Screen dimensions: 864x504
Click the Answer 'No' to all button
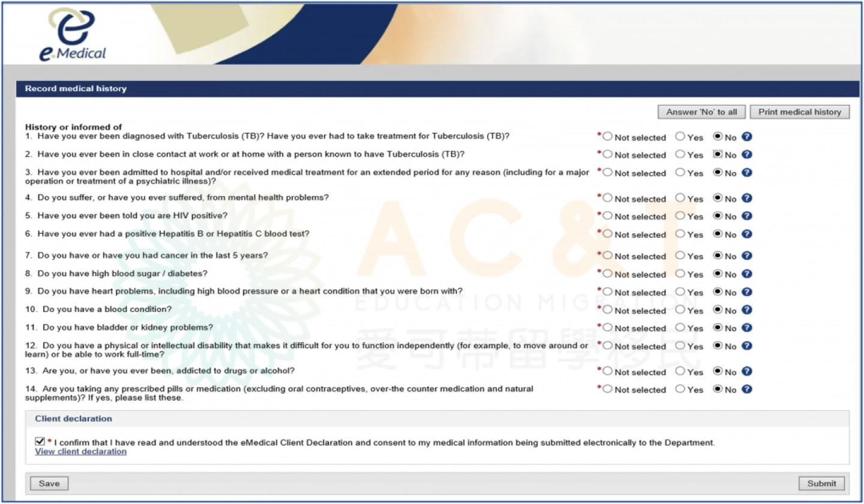701,112
